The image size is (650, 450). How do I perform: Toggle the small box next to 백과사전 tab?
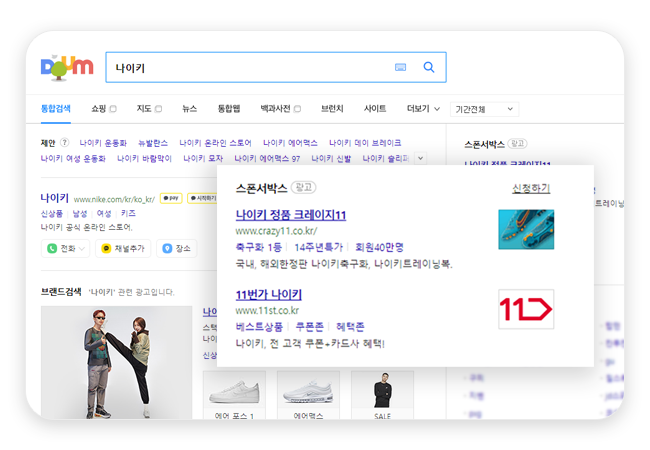[297, 109]
